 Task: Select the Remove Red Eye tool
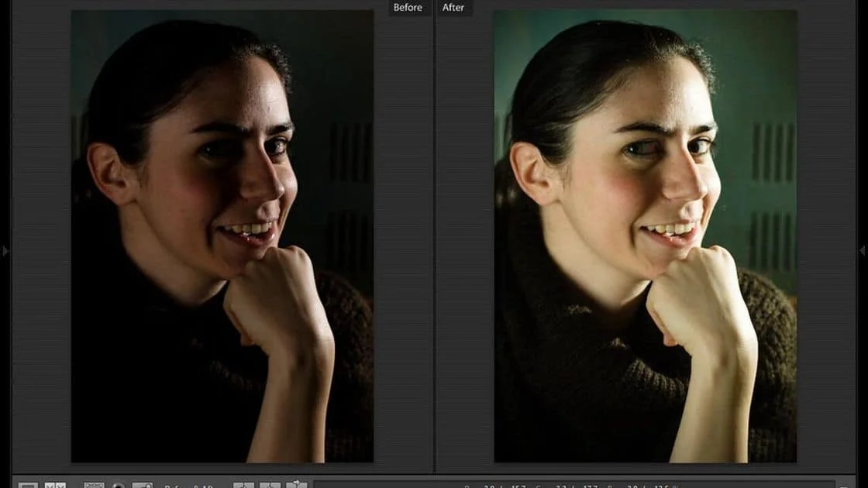coord(142,485)
